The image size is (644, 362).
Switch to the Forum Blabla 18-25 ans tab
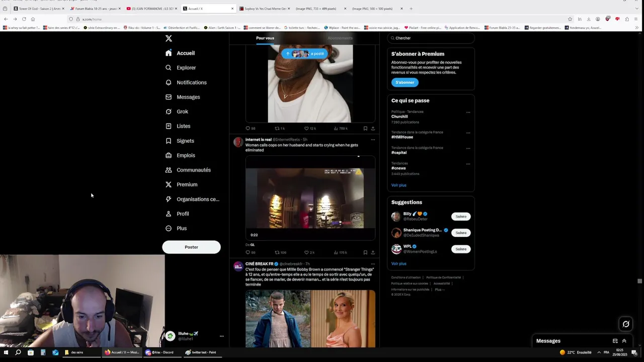[96, 9]
